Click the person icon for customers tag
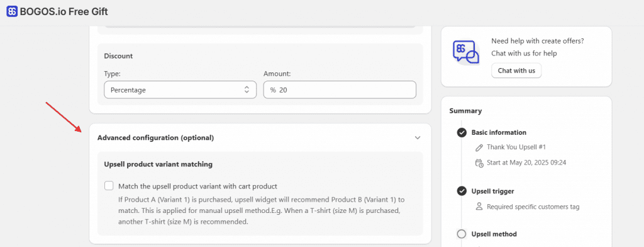 [x=479, y=207]
